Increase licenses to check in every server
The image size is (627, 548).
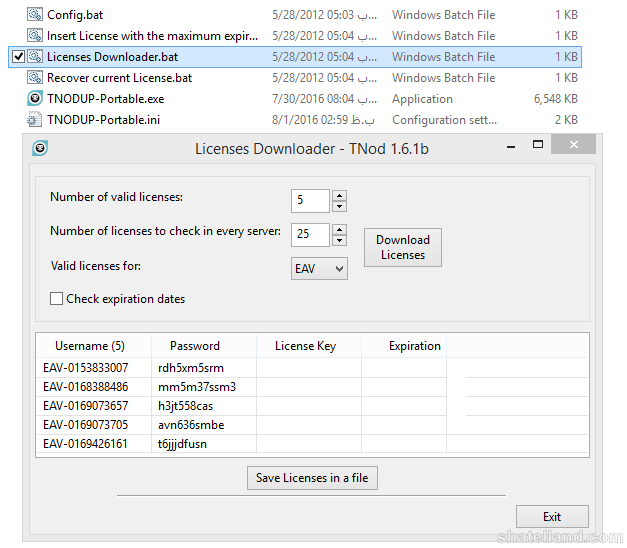tap(339, 230)
